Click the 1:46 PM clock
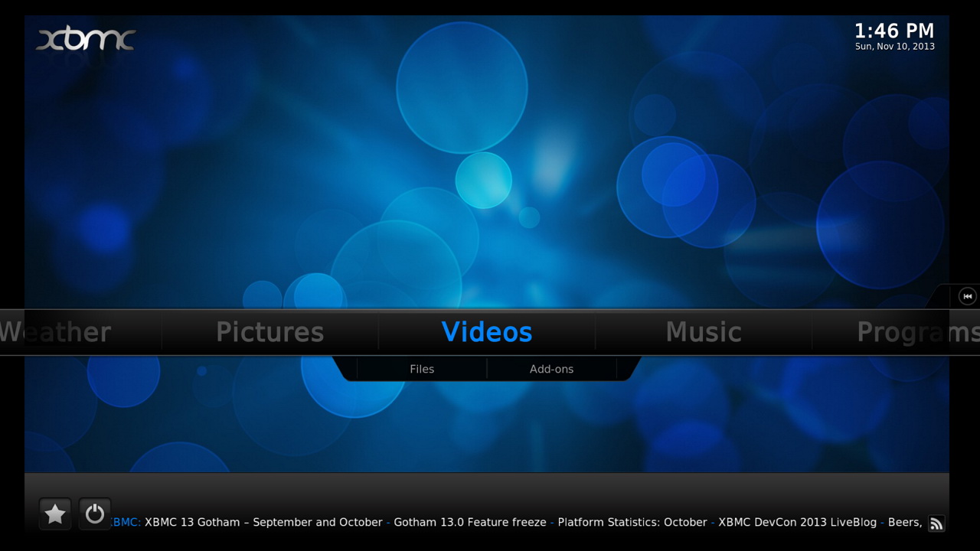Screen dimensions: 980x551 pos(894,31)
